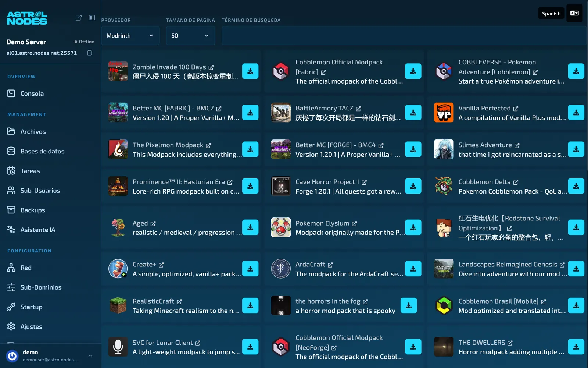The height and width of the screenshot is (368, 588).
Task: Focus the Término de búsqueda search field
Action: 404,36
